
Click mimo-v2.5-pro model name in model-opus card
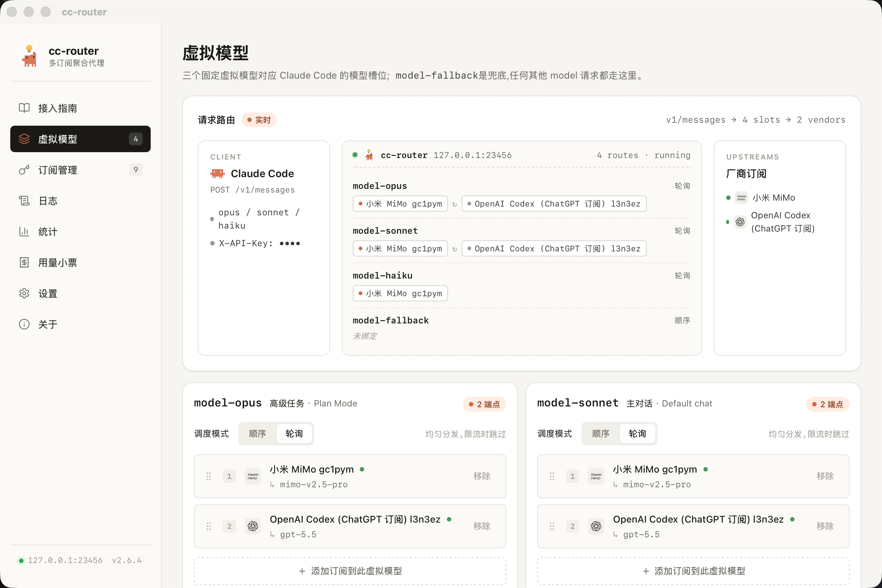tap(314, 485)
